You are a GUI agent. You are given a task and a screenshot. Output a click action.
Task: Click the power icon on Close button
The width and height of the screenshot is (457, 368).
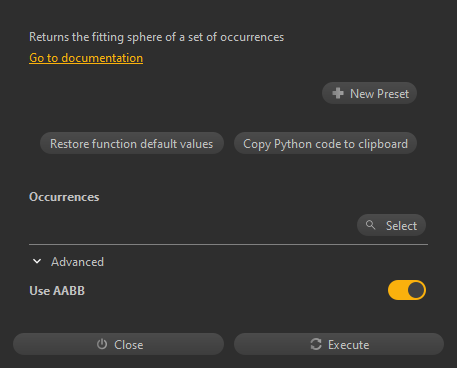pyautogui.click(x=102, y=344)
